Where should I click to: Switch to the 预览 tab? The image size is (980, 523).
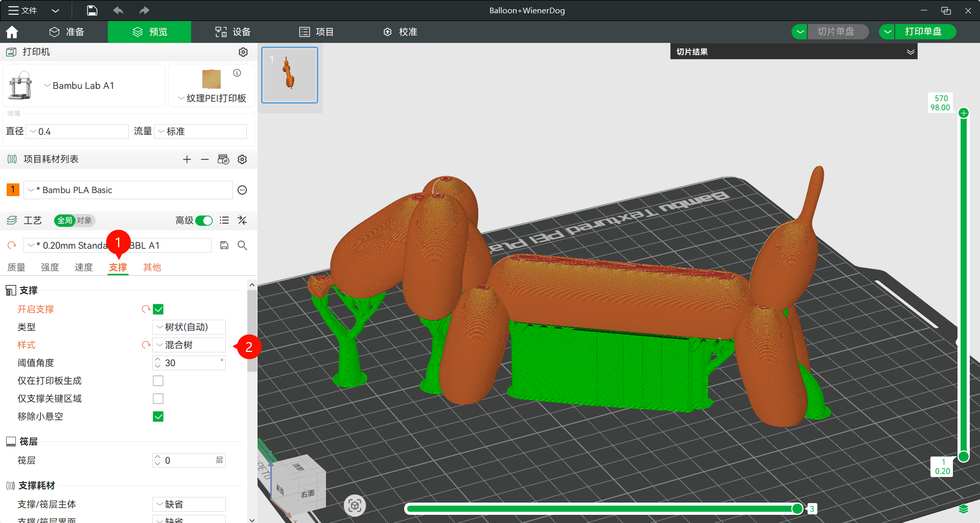point(150,32)
